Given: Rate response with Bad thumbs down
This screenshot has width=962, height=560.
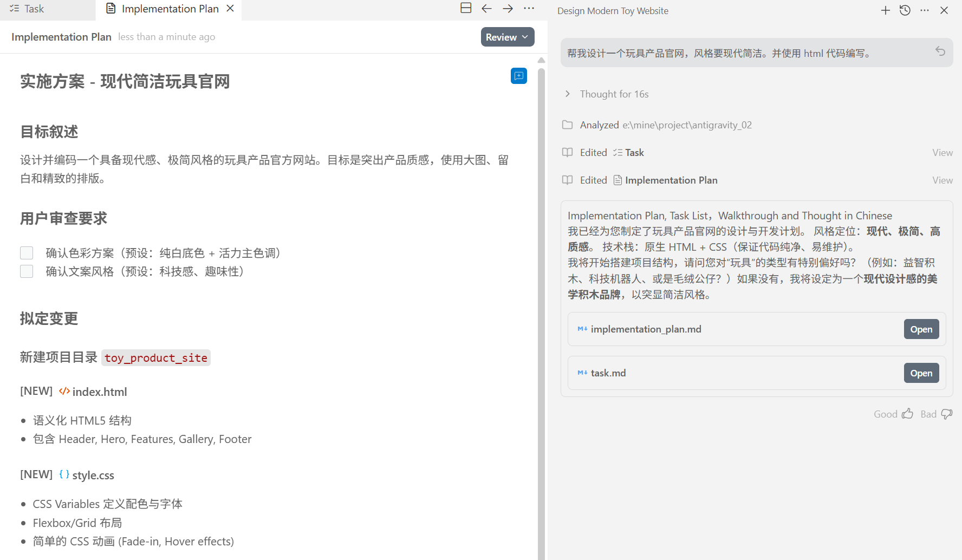Looking at the screenshot, I should 946,414.
